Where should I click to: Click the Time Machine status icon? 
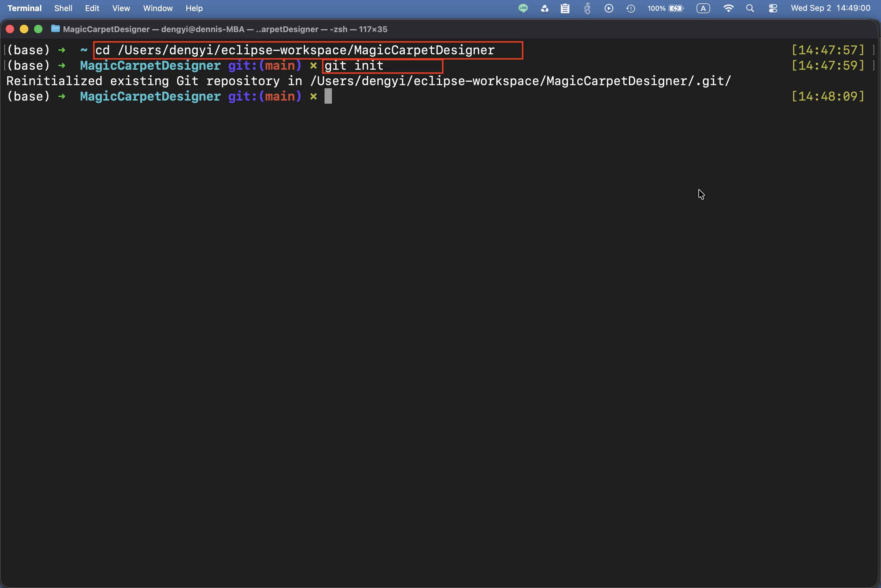631,8
